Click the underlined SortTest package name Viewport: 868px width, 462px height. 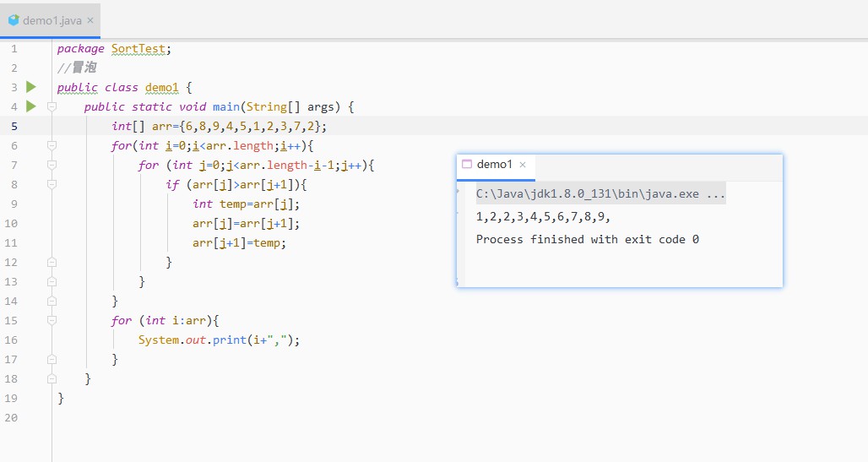click(x=138, y=49)
